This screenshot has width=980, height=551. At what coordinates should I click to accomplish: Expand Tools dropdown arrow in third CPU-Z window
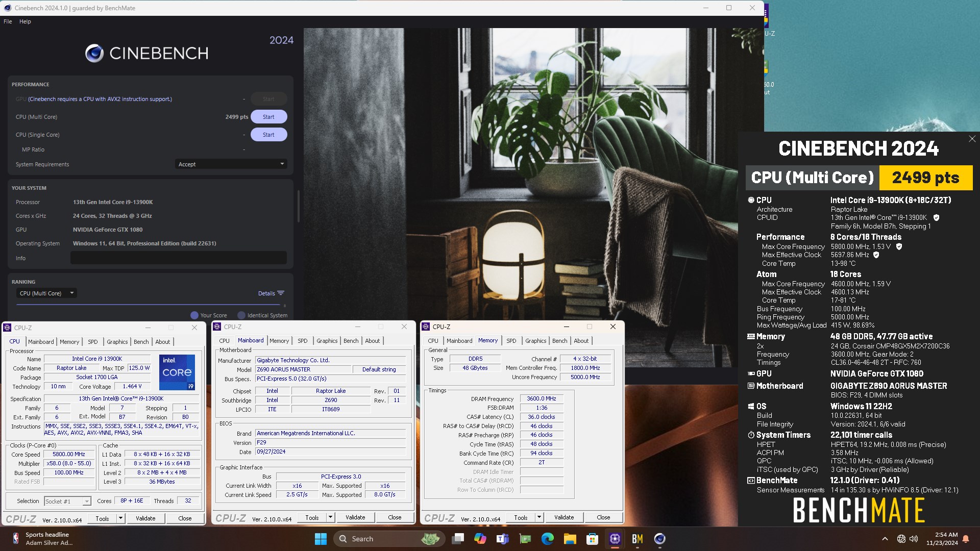[x=539, y=518]
